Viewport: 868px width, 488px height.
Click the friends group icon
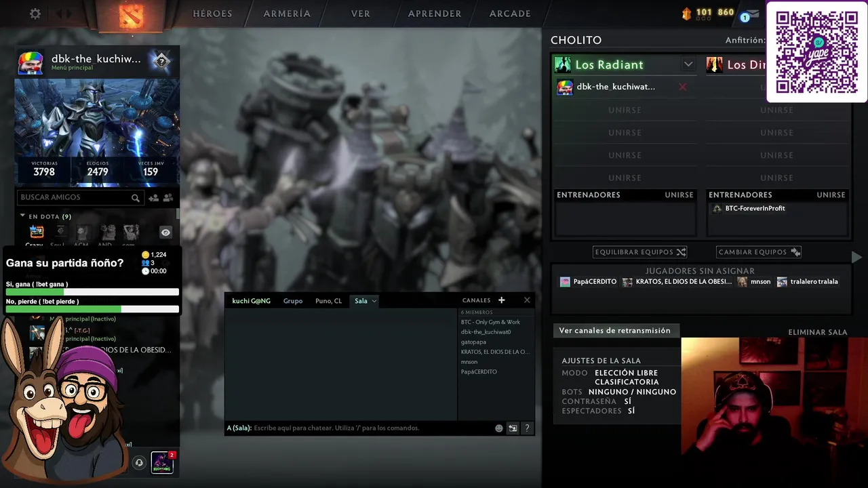(168, 198)
